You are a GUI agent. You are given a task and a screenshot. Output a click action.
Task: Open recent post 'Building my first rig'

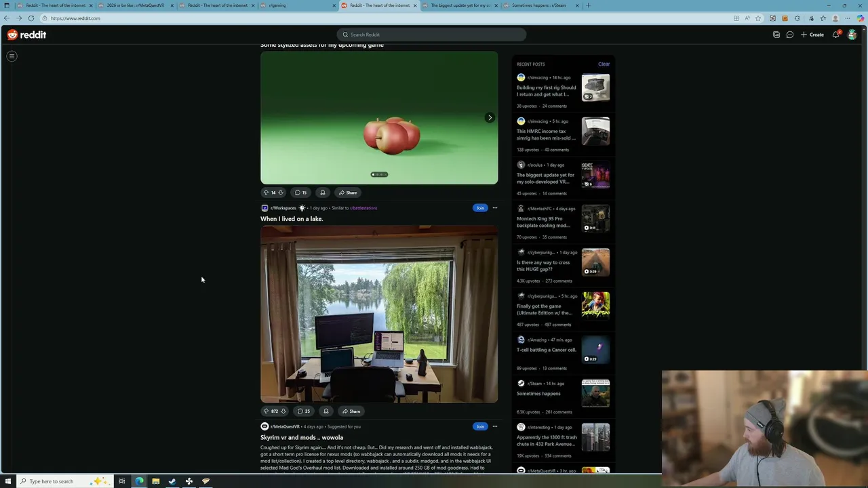(547, 91)
